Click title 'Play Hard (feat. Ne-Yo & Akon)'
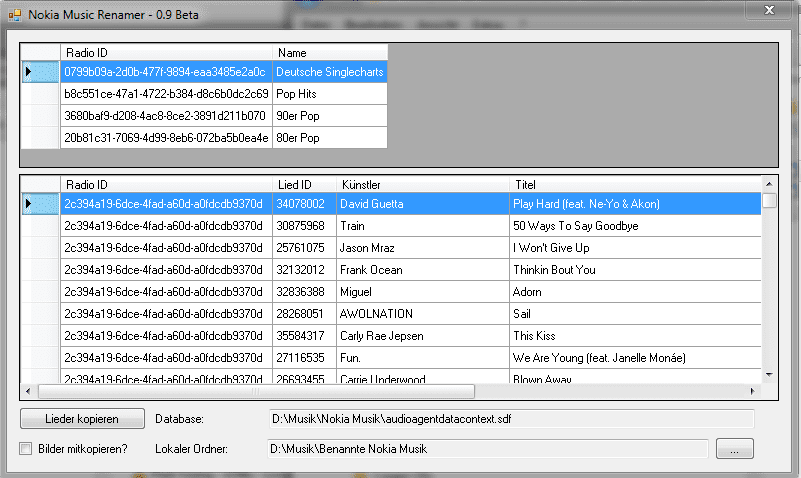Viewport: 801px width, 478px height. tap(635, 204)
